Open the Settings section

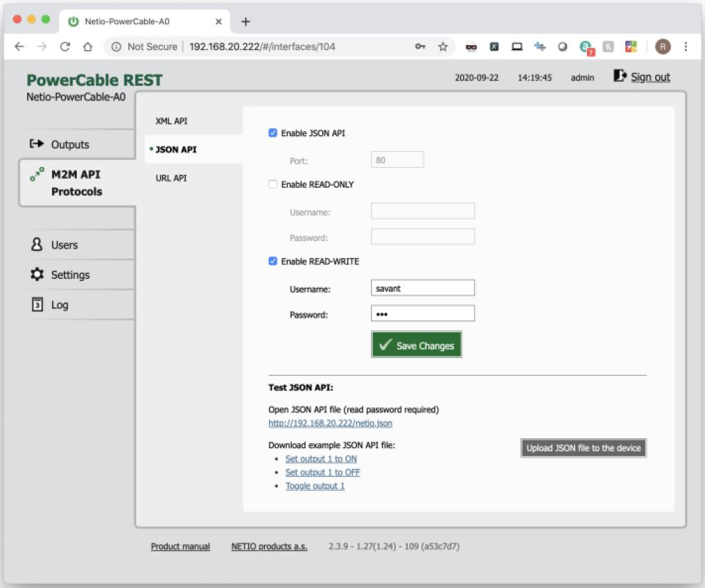[x=70, y=275]
